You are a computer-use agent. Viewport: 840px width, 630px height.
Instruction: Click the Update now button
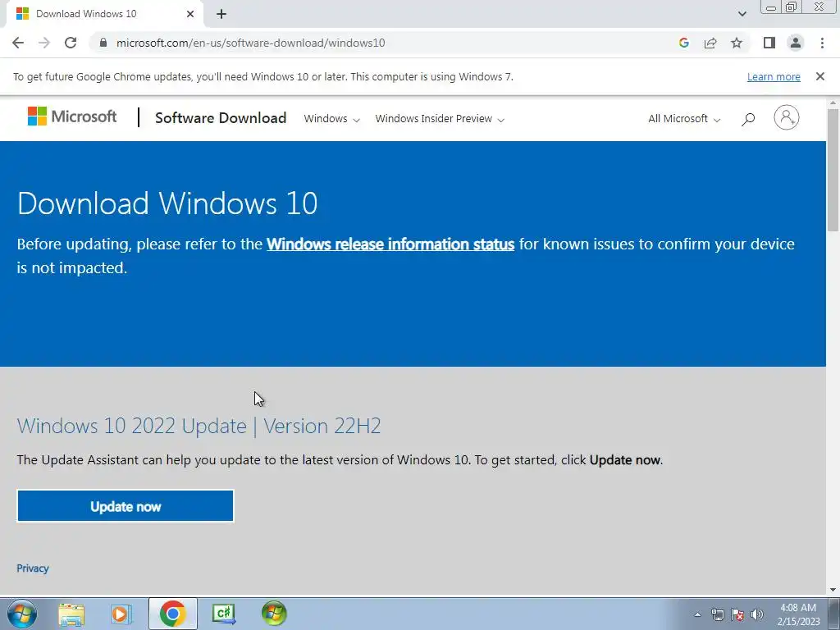tap(126, 505)
